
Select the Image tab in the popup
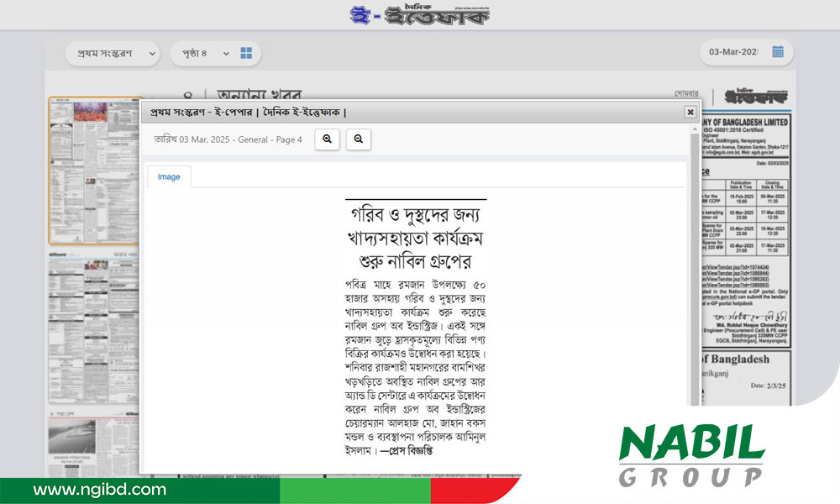point(169,177)
